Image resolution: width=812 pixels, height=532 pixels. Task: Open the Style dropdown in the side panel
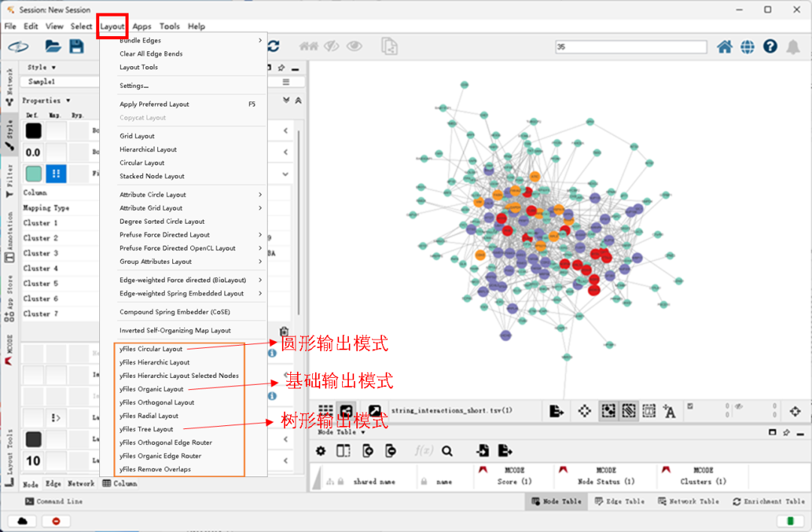pyautogui.click(x=44, y=68)
